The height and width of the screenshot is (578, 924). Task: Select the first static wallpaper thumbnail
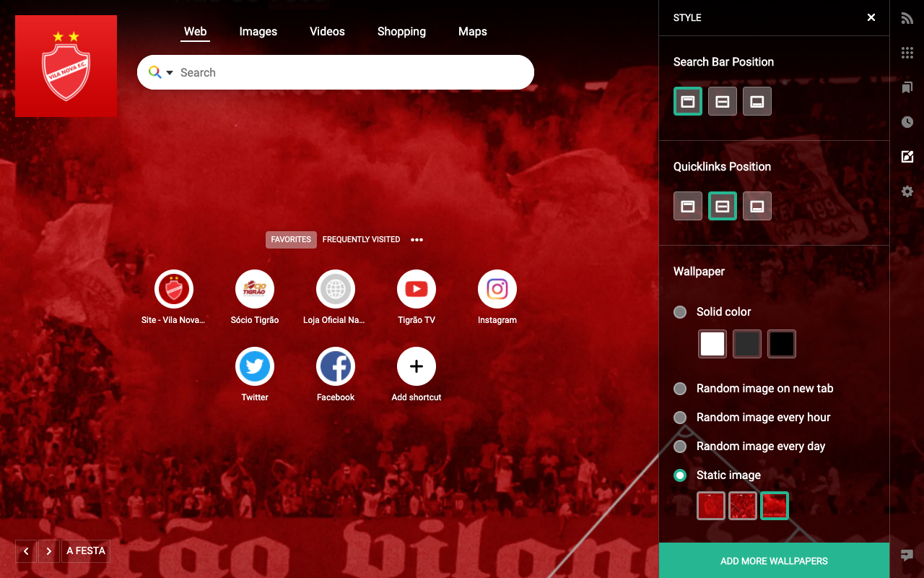[x=711, y=506]
